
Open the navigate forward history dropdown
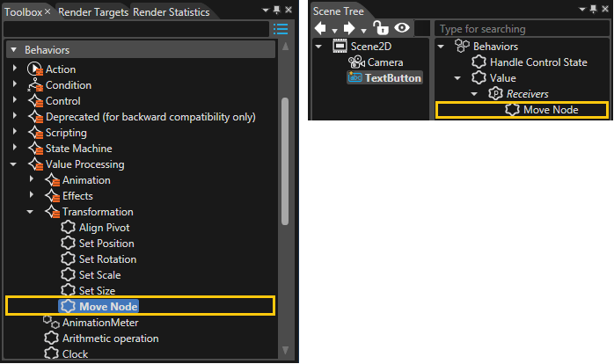(x=364, y=31)
